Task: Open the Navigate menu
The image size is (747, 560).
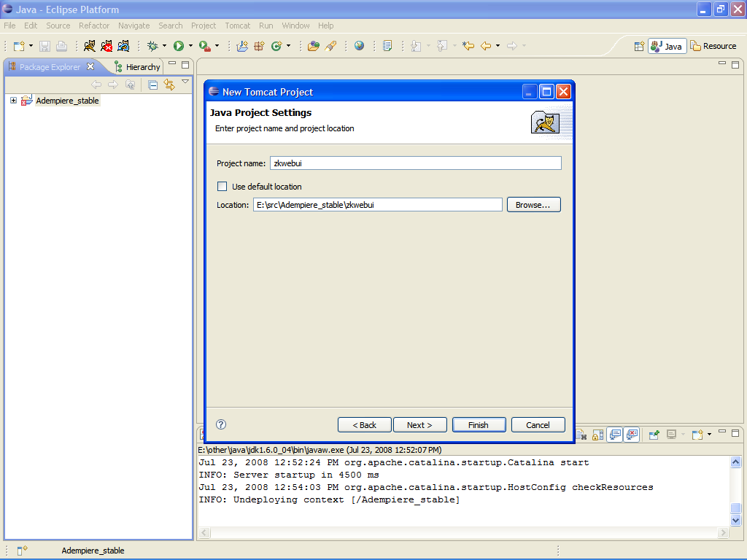Action: pos(134,26)
